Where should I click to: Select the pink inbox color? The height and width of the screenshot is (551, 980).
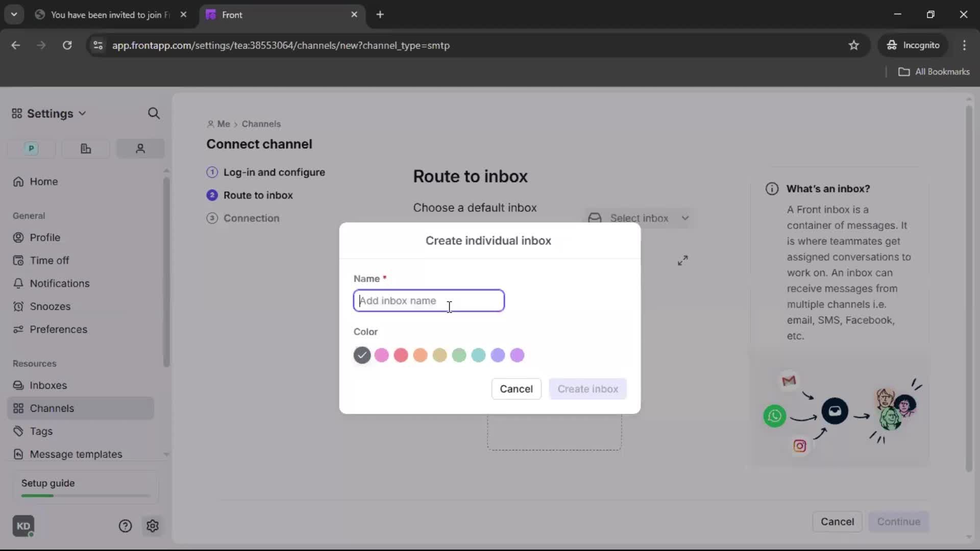pos(381,355)
